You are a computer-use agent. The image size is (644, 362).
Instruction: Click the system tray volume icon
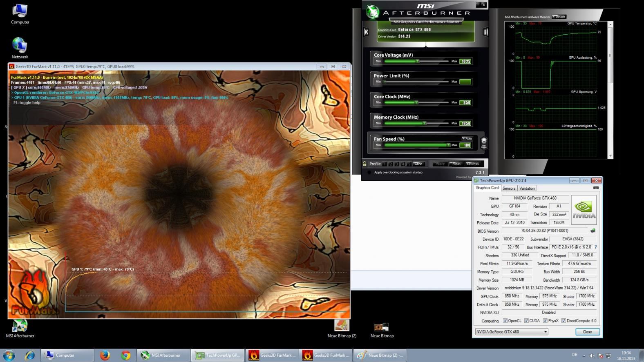click(592, 355)
